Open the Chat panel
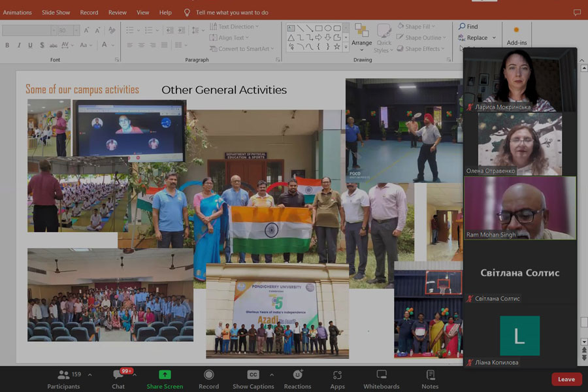588x392 pixels. click(x=118, y=378)
